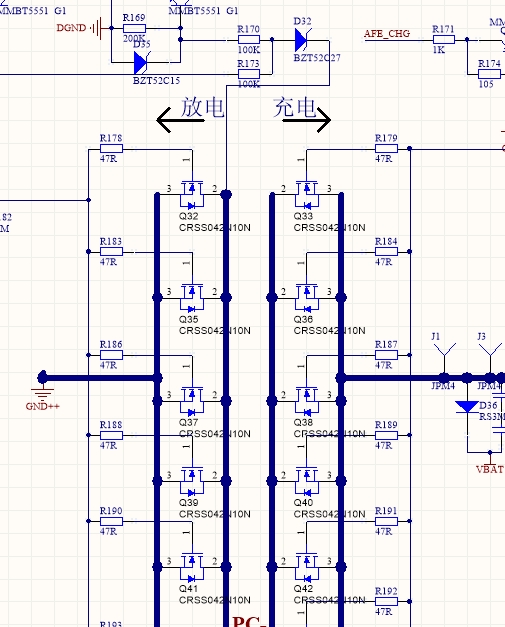Select CRSS042N10N text under Q42
This screenshot has width=505, height=627.
click(329, 600)
